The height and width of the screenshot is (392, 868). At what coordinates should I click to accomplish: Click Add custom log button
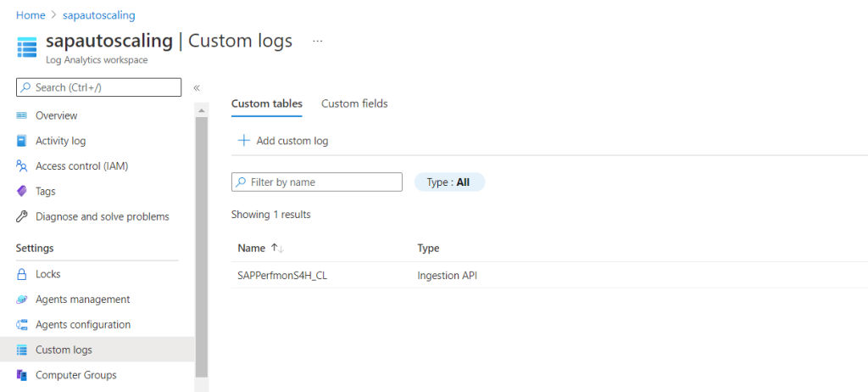[x=283, y=141]
